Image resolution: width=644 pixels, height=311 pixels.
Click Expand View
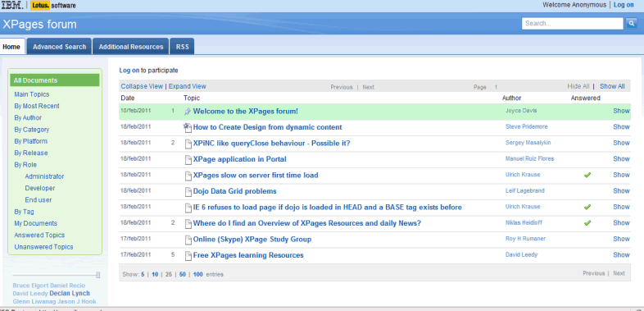(x=188, y=86)
